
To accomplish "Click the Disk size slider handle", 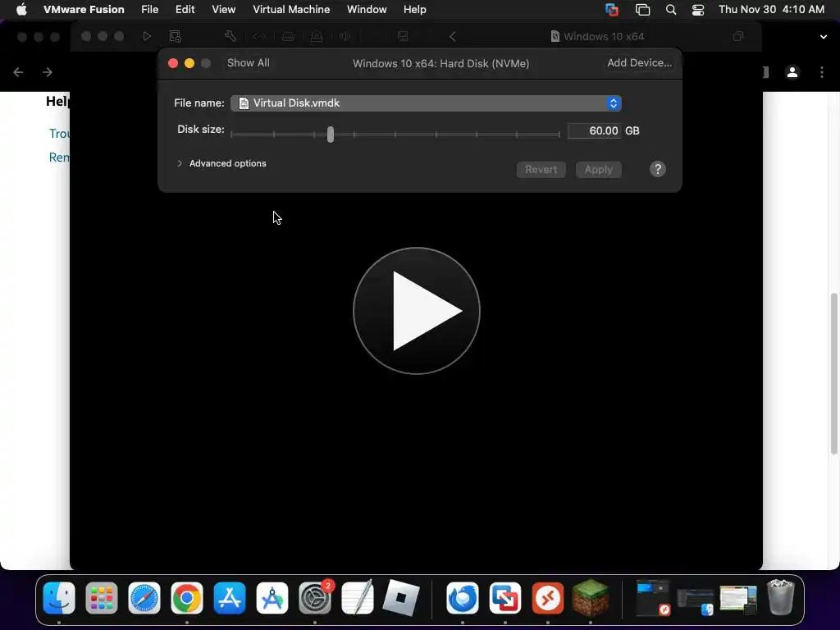I will coord(331,134).
